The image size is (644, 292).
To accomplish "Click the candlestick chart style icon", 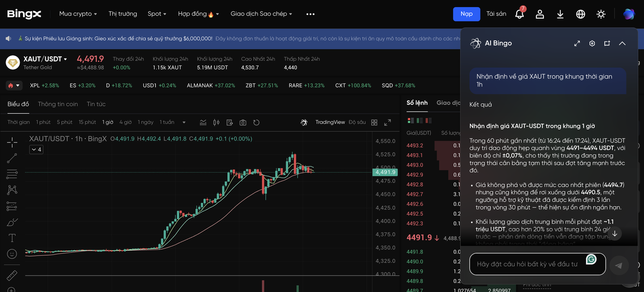I will tap(217, 122).
